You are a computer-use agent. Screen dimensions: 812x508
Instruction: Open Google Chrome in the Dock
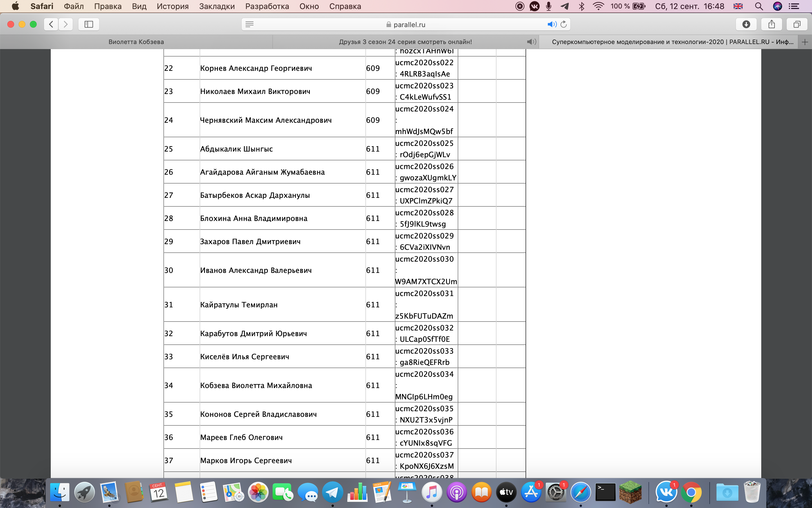[691, 492]
